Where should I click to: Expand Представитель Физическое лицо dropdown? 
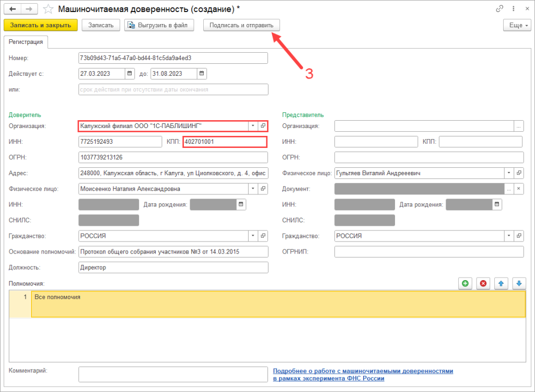click(509, 173)
